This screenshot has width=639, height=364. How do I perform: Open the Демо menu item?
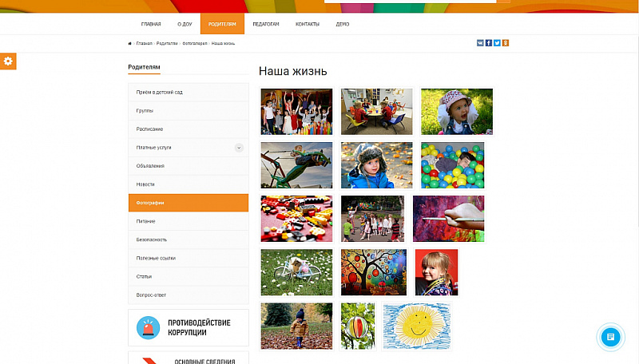(x=343, y=24)
